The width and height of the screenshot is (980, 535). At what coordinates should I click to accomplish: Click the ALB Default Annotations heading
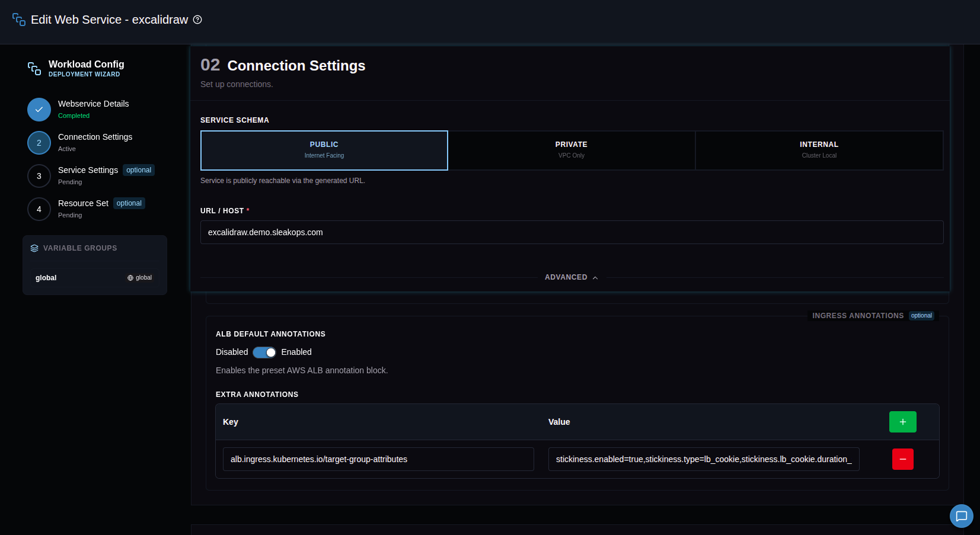pyautogui.click(x=270, y=334)
